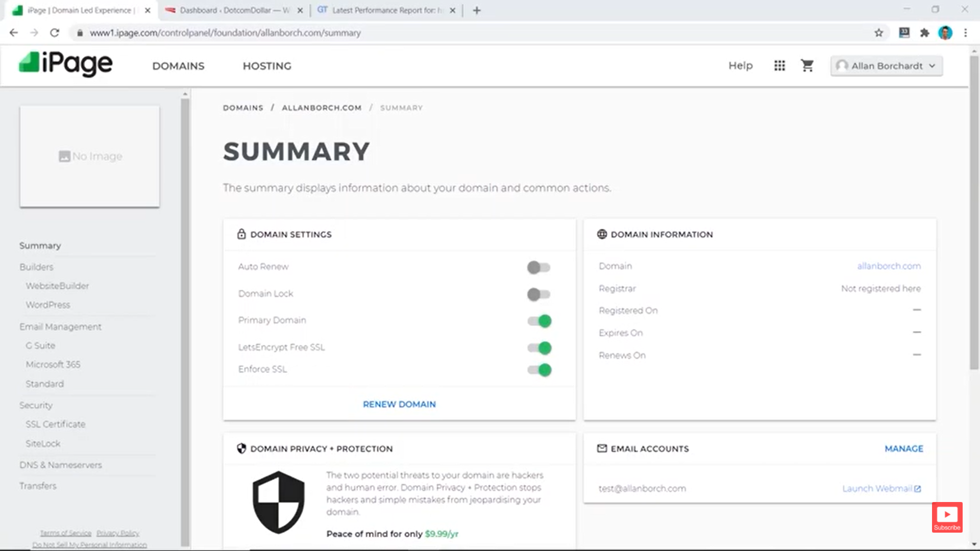Image resolution: width=980 pixels, height=551 pixels.
Task: Open Transfers in sidebar
Action: click(x=38, y=486)
